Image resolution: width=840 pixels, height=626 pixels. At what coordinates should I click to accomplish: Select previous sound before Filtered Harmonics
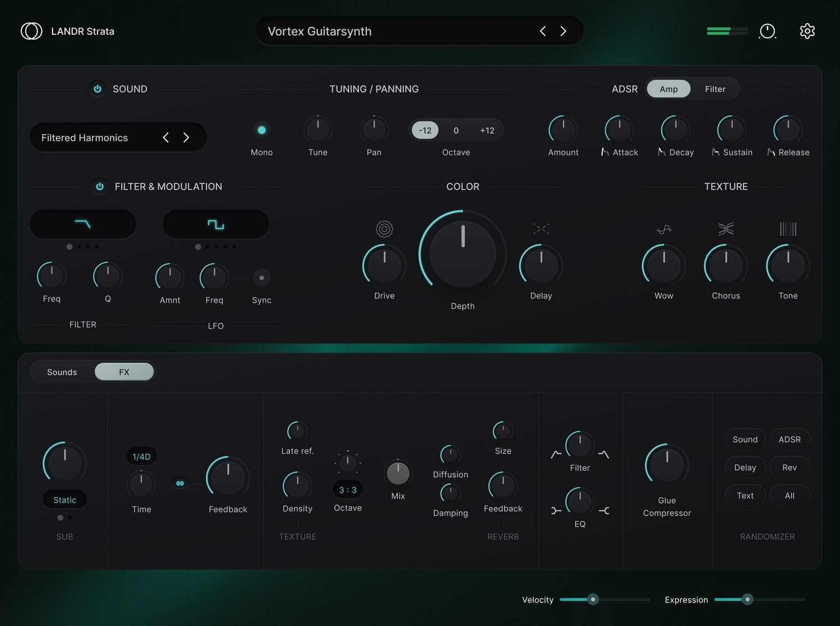pos(166,138)
